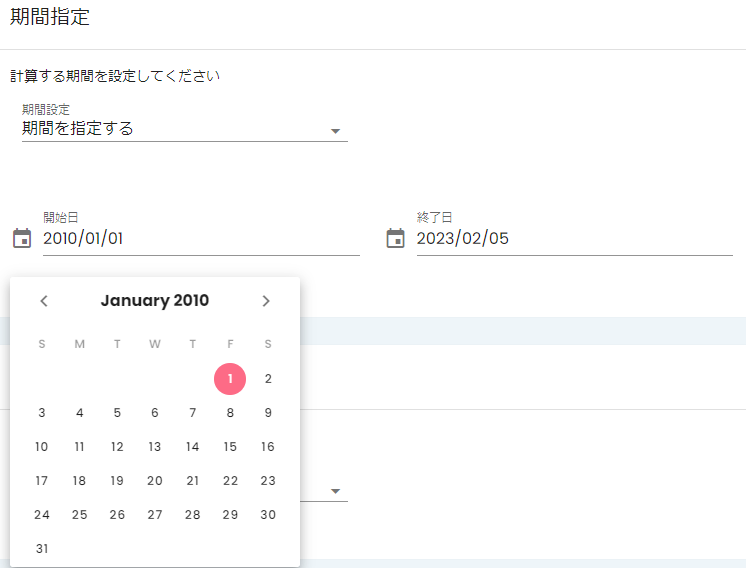Select January 7 in the date picker
This screenshot has height=568, width=746.
click(192, 412)
